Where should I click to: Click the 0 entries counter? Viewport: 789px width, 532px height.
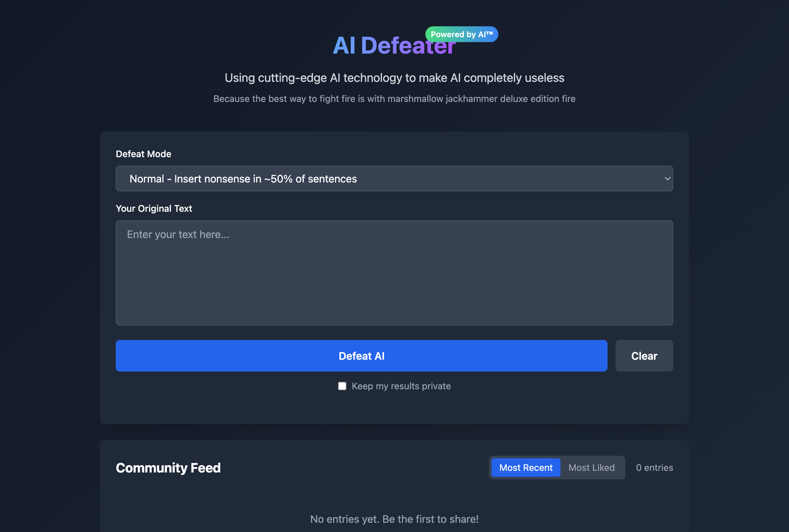(654, 468)
